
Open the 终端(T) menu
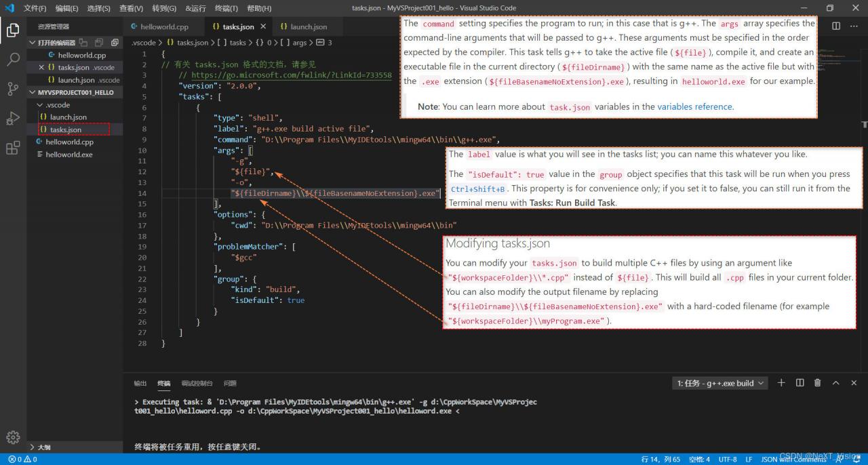click(226, 8)
